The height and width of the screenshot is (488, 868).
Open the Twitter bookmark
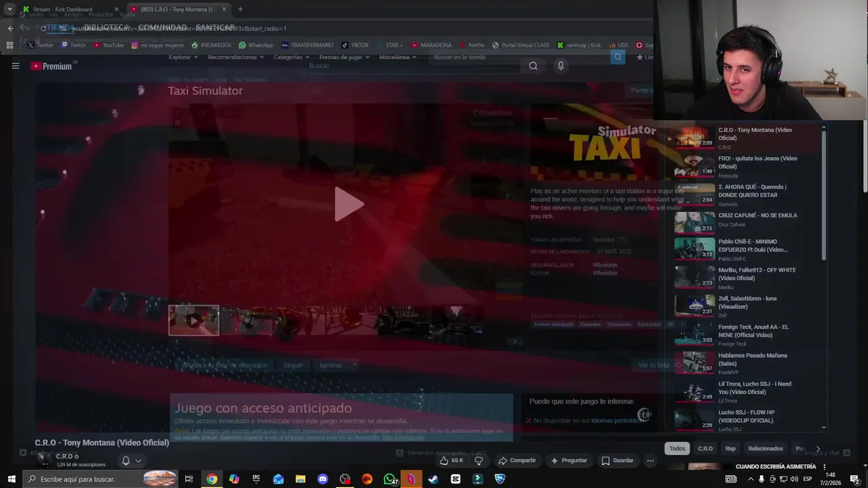coord(41,45)
